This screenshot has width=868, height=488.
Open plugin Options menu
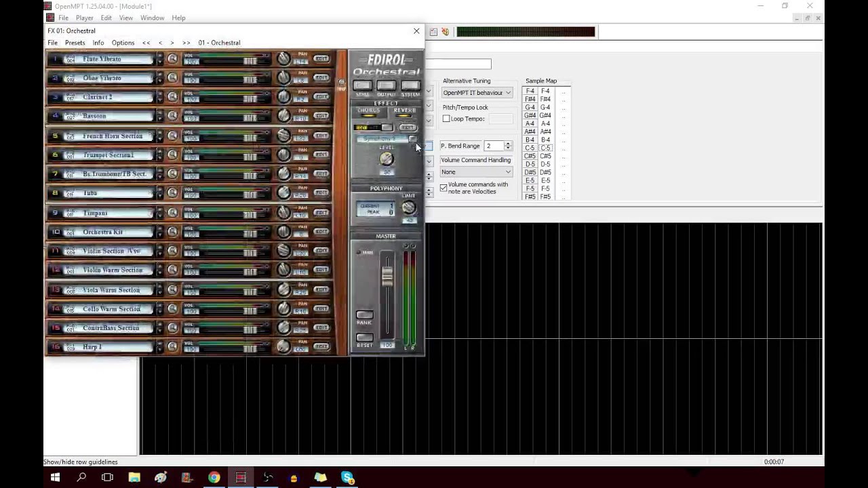123,43
